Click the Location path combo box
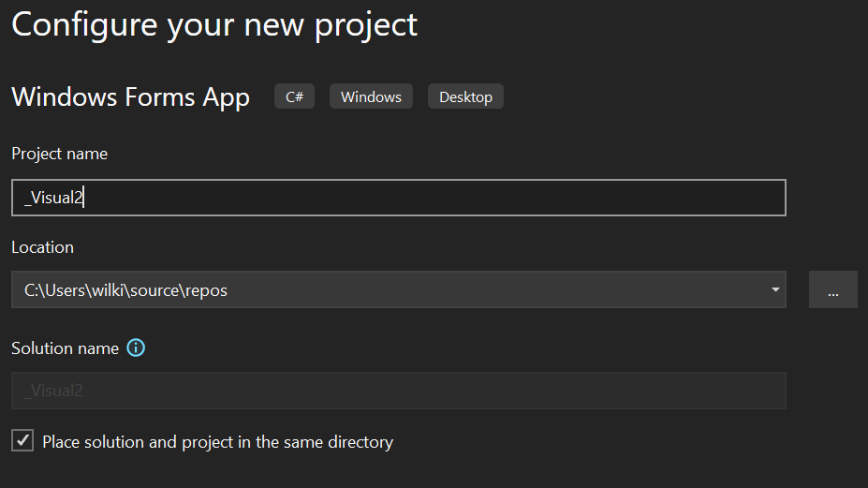The width and height of the screenshot is (868, 488). 399,289
